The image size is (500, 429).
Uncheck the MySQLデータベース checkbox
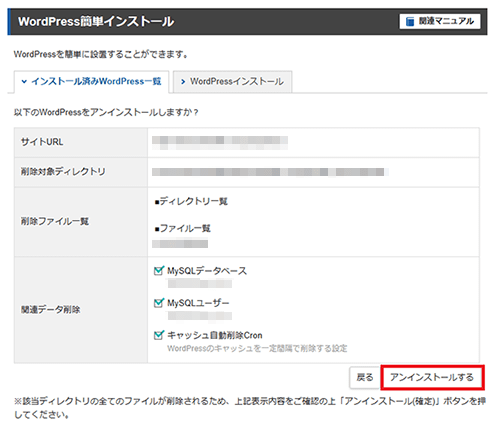(159, 270)
